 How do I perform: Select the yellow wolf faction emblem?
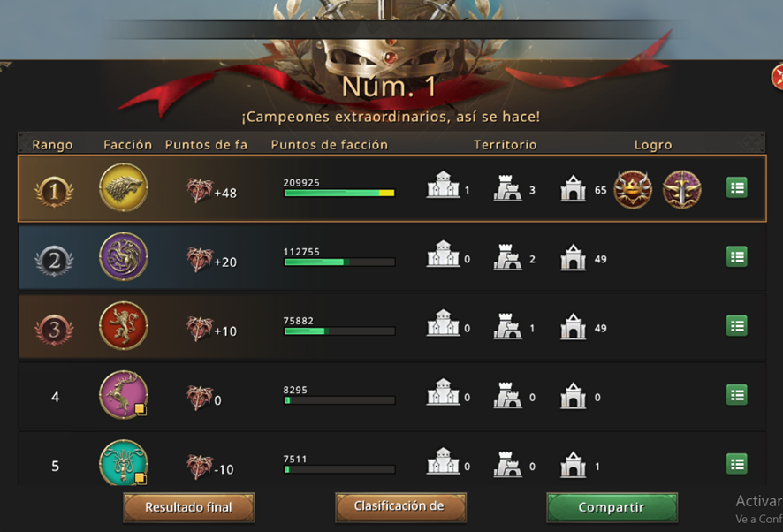[x=124, y=187]
